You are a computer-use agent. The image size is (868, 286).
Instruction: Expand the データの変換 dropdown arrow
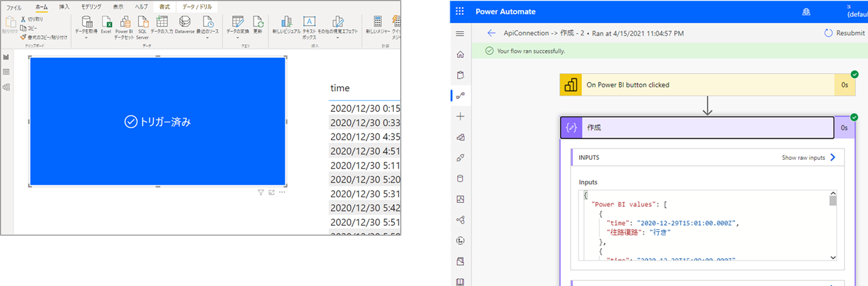point(237,38)
